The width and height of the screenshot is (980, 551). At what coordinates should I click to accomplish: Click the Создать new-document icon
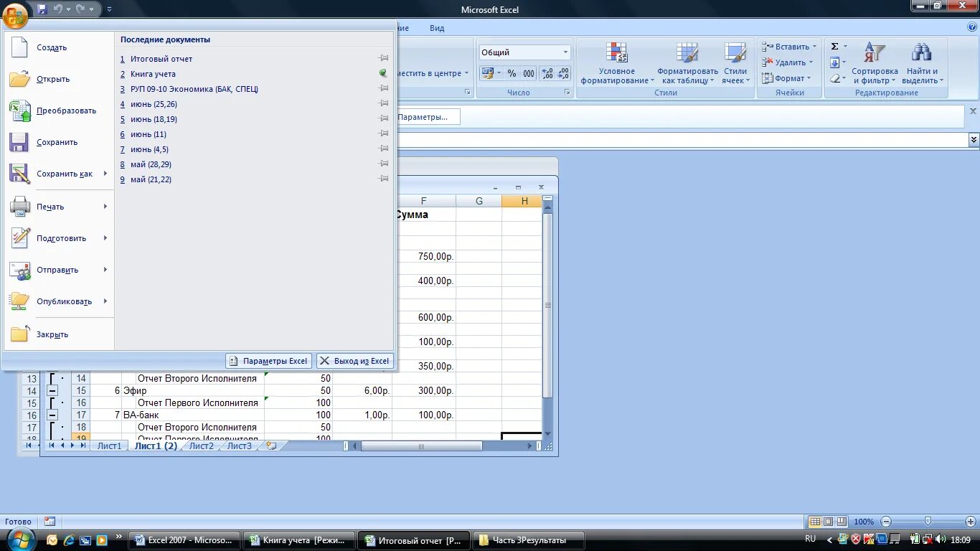19,47
